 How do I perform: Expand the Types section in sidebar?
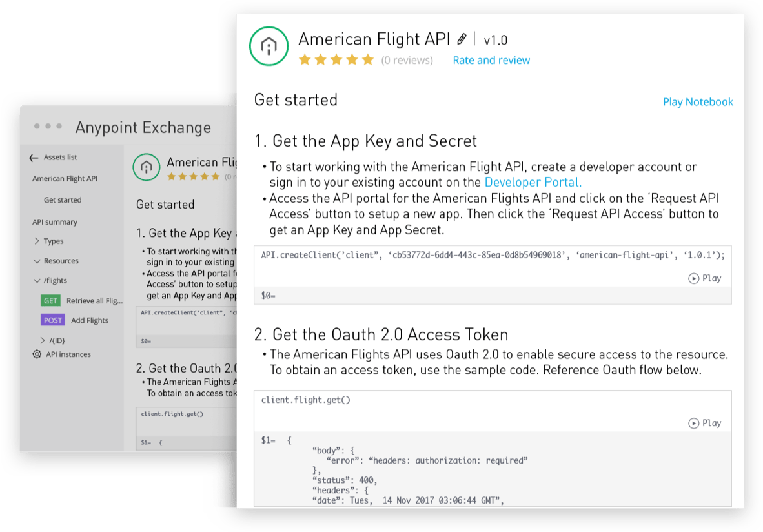(x=37, y=241)
